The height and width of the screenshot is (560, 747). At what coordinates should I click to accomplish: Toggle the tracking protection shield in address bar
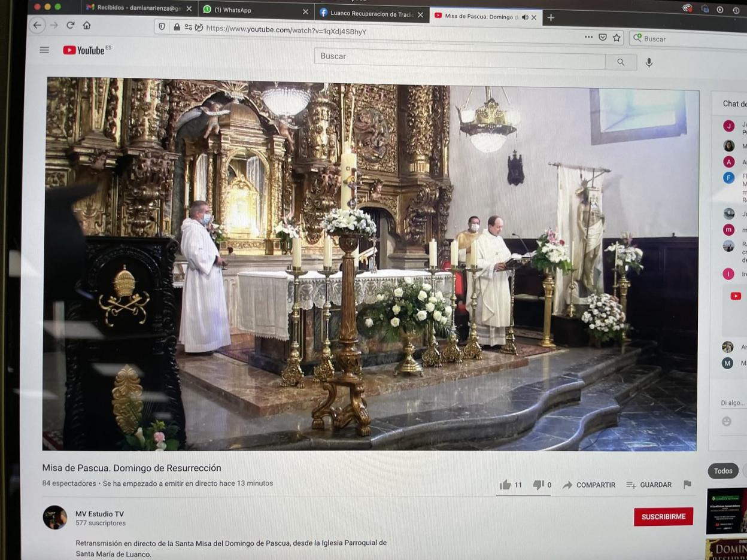pos(161,27)
